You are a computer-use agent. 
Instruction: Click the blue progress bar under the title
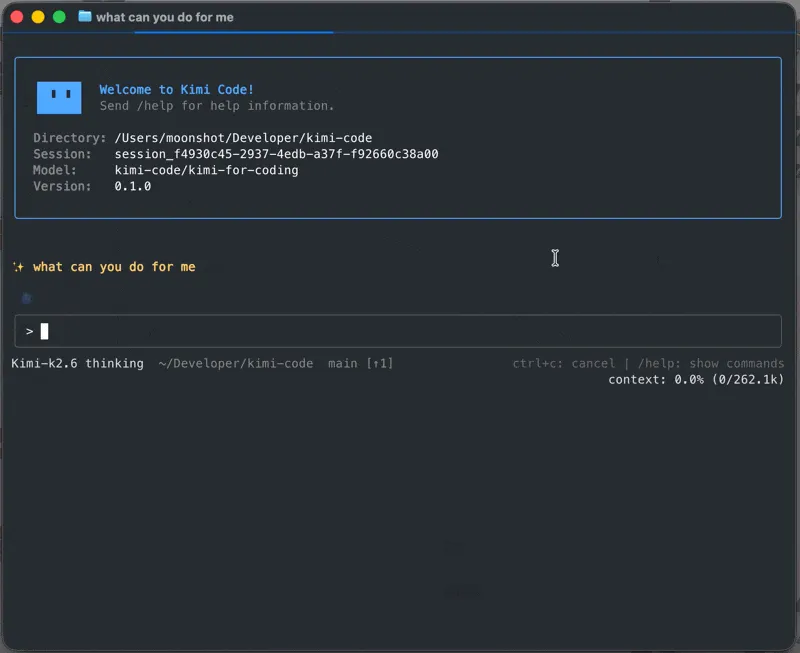click(234, 32)
